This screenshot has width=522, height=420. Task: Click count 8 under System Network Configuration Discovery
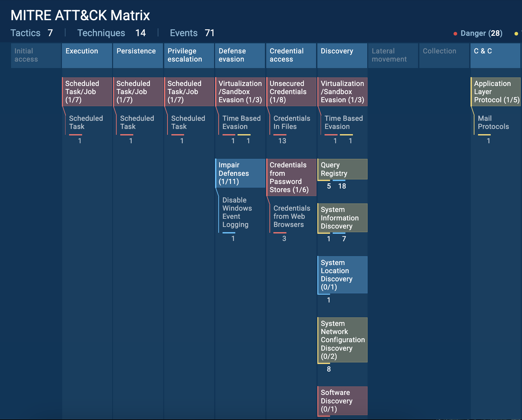tap(329, 369)
